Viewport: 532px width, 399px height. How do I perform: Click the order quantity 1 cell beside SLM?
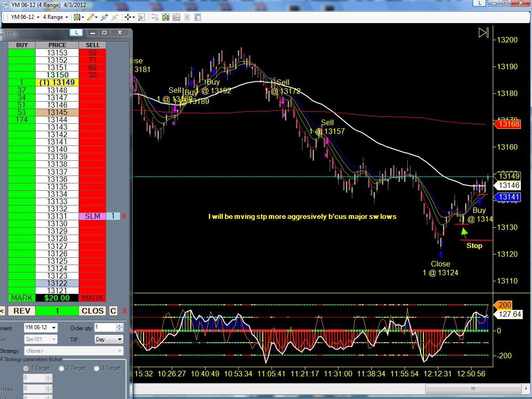pyautogui.click(x=113, y=216)
